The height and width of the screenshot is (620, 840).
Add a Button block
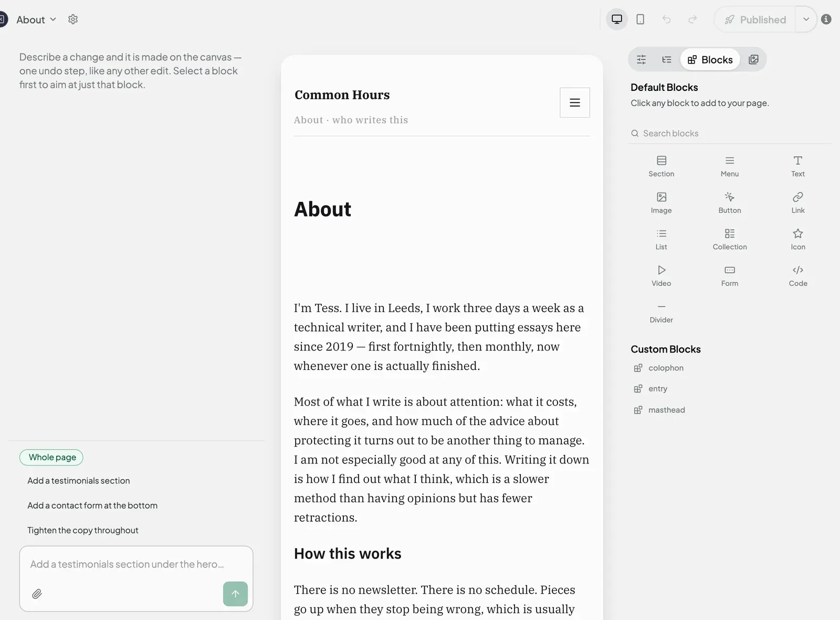(x=730, y=203)
